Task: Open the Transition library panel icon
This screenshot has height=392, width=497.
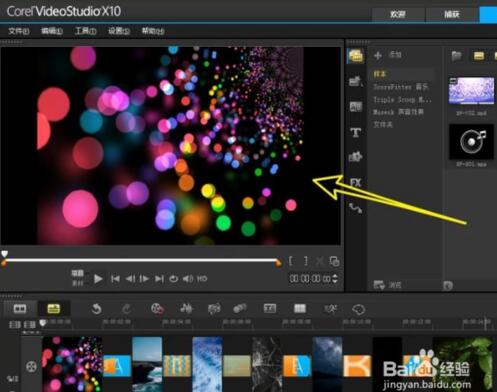Action: [x=356, y=107]
